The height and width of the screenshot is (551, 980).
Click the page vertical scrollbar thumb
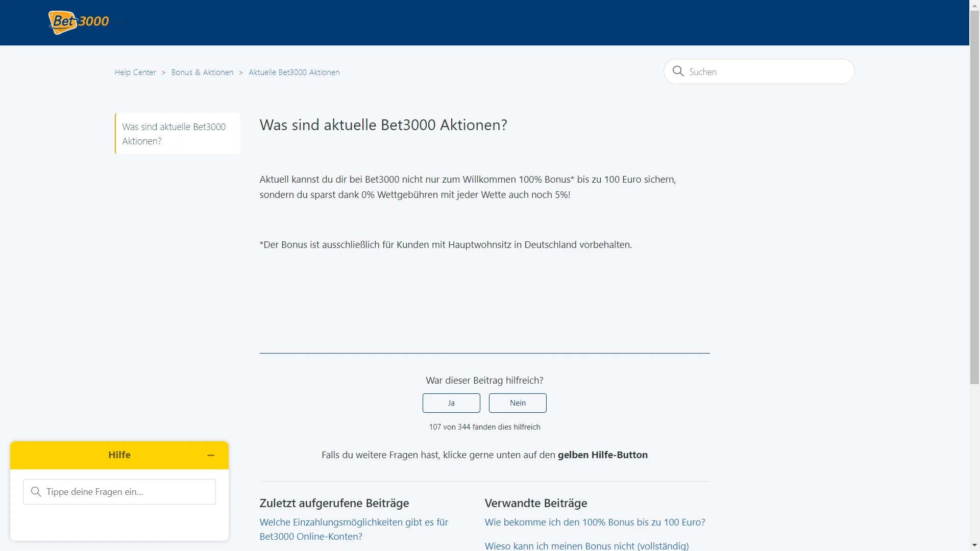[974, 196]
